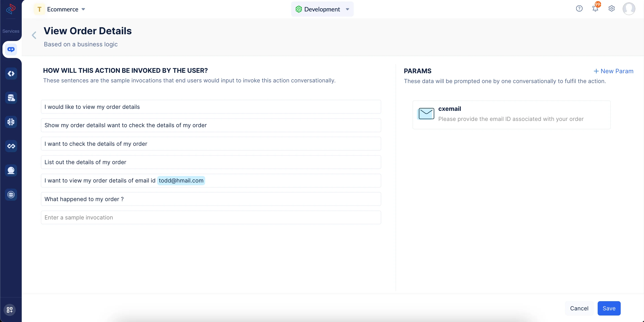The image size is (644, 322).
Task: Click the New Param link
Action: click(614, 71)
